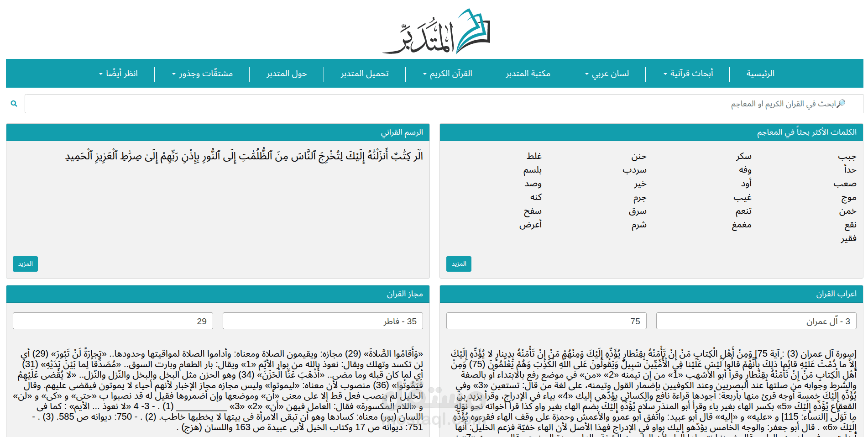
Task: Click the الكلمات الأكثر بحثاً في المعاجم heading
Action: coord(806,132)
